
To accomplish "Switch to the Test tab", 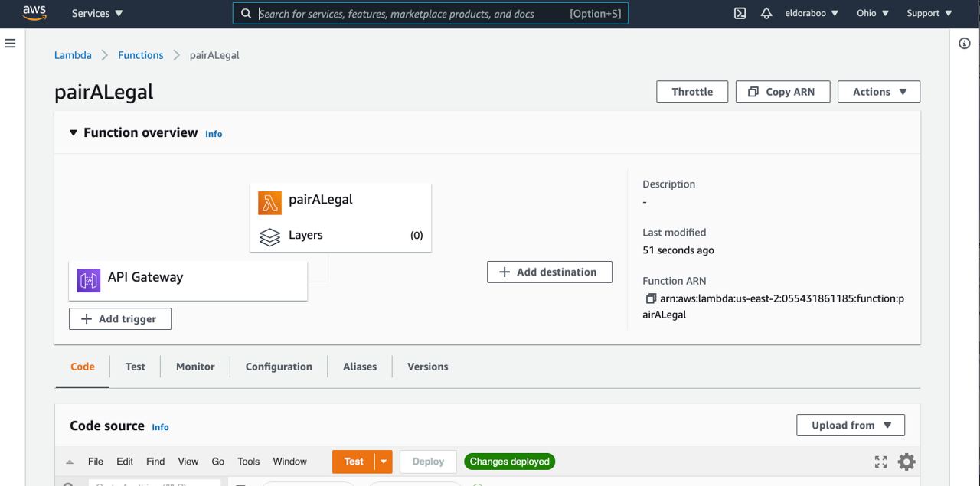I will [x=136, y=367].
